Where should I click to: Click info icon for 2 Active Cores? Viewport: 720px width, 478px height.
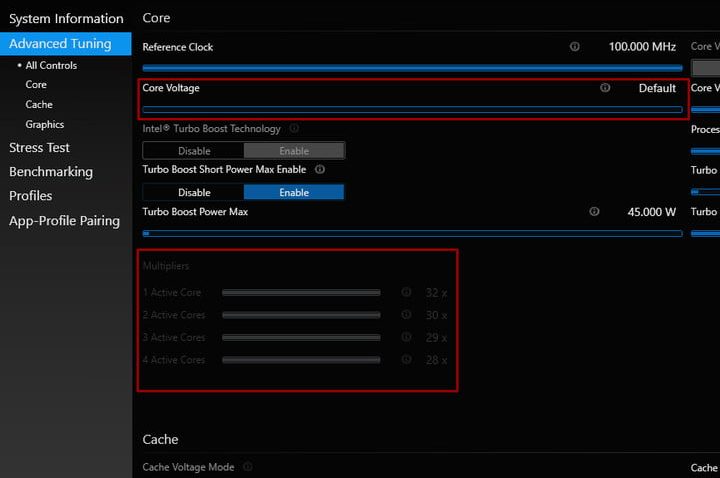(406, 315)
